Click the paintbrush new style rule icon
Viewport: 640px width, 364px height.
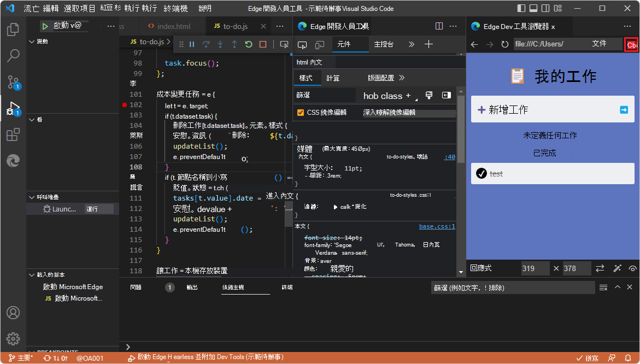pyautogui.click(x=429, y=95)
